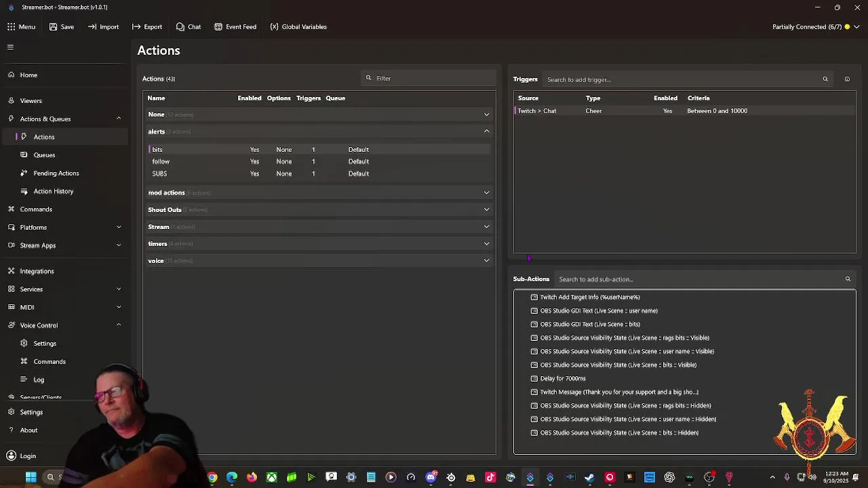Screen dimensions: 868x488
Task: Click the Save toolbar button
Action: (x=62, y=27)
